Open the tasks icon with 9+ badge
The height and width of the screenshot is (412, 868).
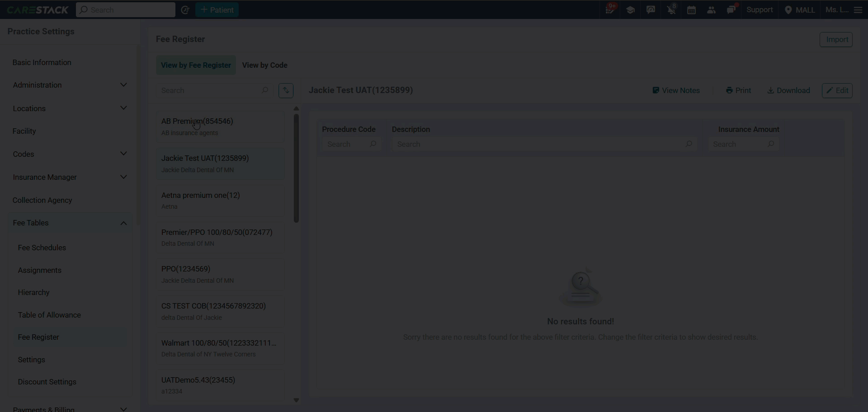coord(610,10)
